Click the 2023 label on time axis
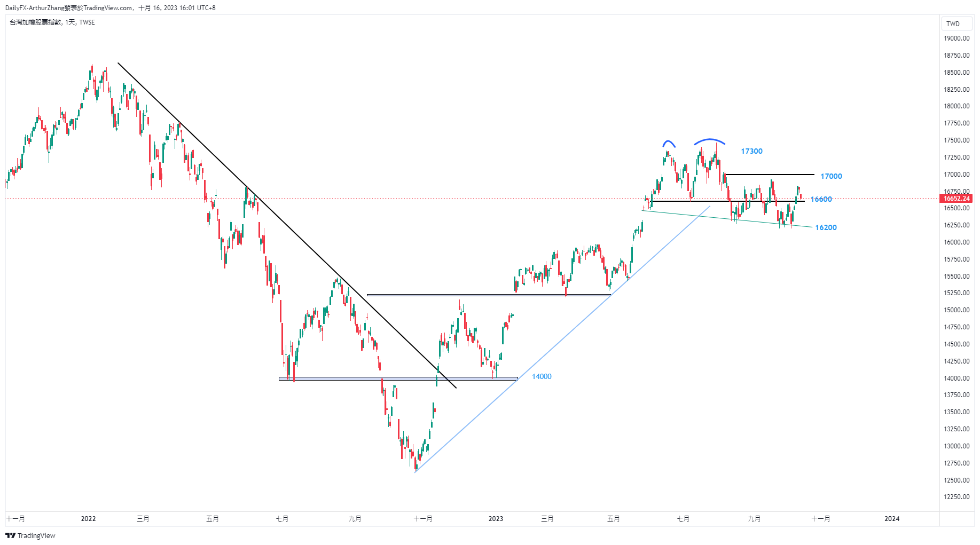This screenshot has width=980, height=545. pyautogui.click(x=496, y=518)
